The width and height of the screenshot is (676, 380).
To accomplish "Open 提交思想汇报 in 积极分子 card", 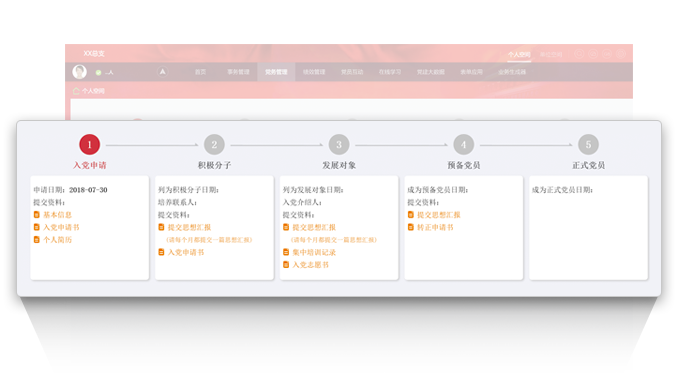I will coord(189,227).
